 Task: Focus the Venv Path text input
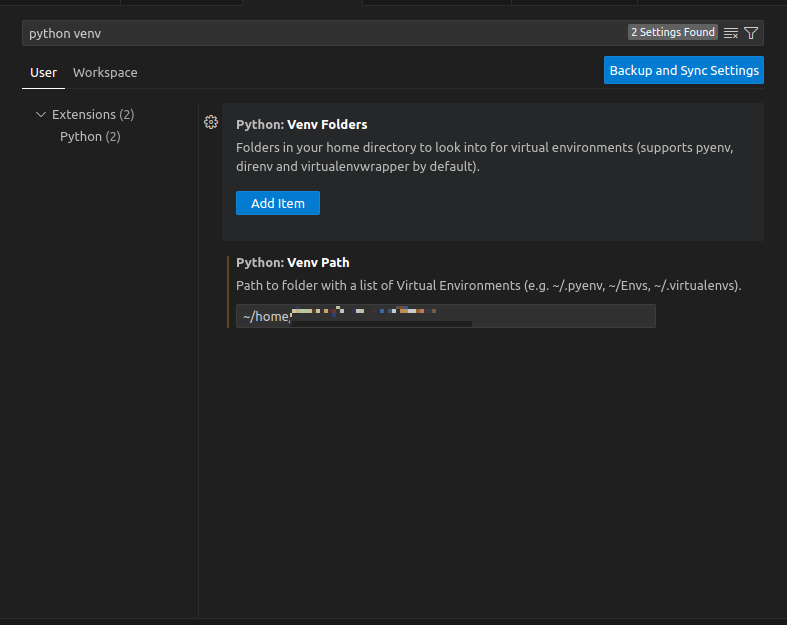pyautogui.click(x=446, y=316)
